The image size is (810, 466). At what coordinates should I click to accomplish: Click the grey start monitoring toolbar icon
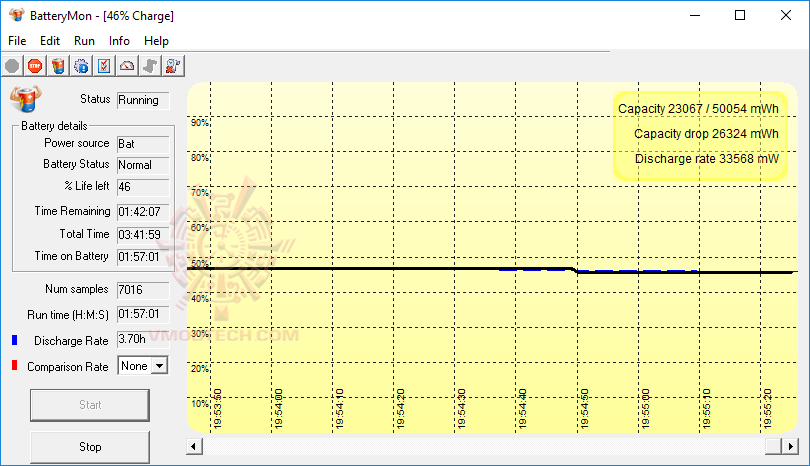click(x=12, y=66)
